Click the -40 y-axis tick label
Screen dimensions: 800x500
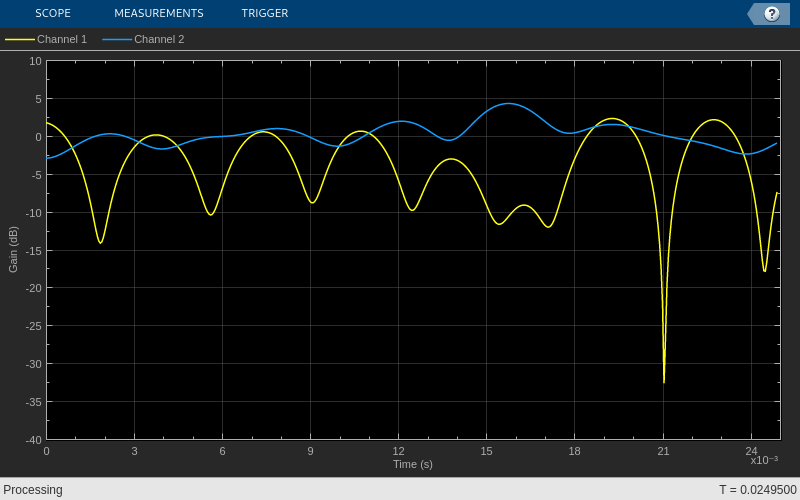(x=34, y=440)
